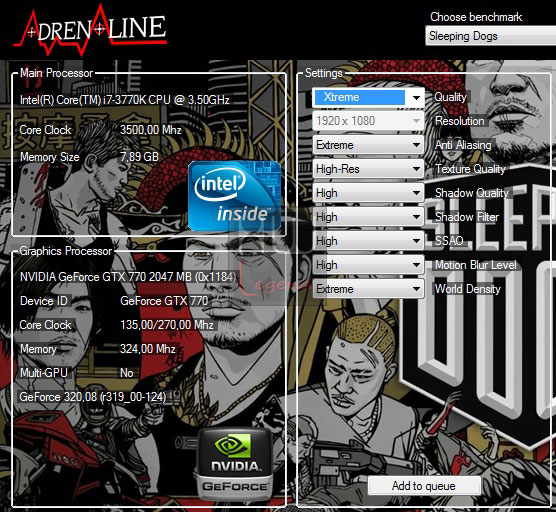This screenshot has height=512, width=556.
Task: Click the GPU memory value 324,00 Mhz
Action: pyautogui.click(x=148, y=349)
